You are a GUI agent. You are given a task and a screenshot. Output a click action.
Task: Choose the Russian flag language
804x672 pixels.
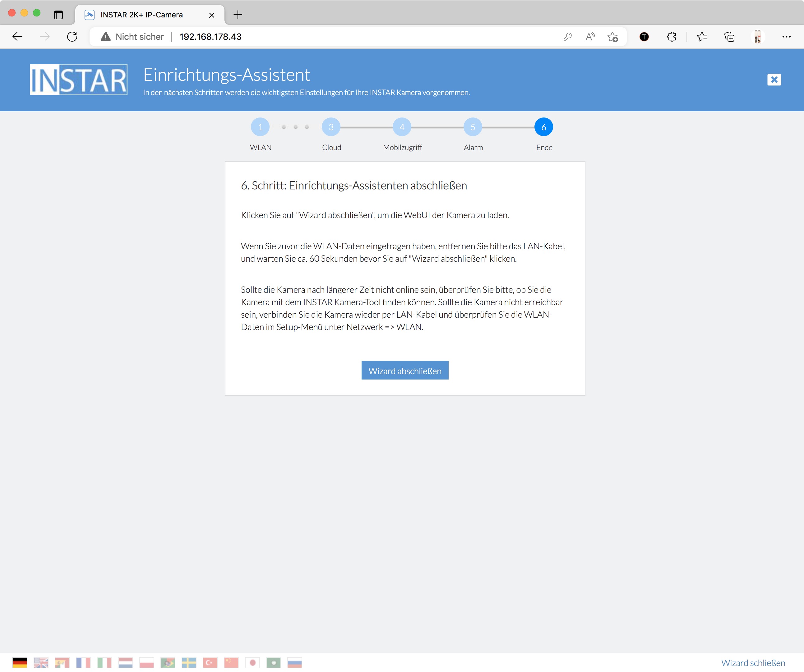[x=294, y=662]
